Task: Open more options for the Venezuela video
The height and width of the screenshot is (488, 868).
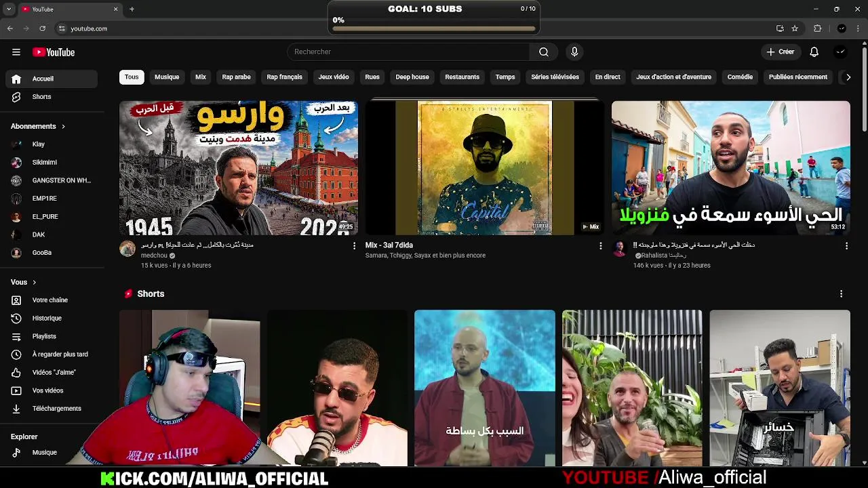Action: click(846, 246)
